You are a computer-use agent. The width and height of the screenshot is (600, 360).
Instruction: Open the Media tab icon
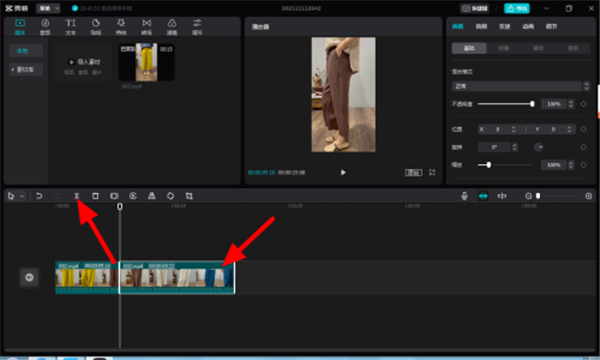click(20, 23)
